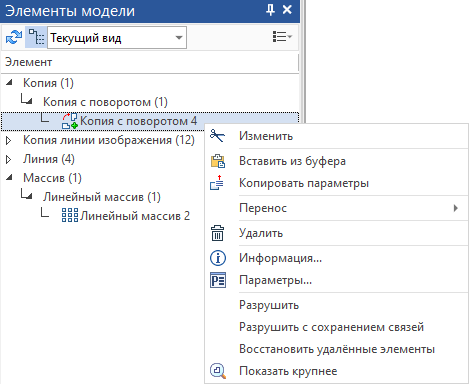This screenshot has height=384, width=469.
Task: Click the magnifier icon by Показать крупнее
Action: click(218, 371)
